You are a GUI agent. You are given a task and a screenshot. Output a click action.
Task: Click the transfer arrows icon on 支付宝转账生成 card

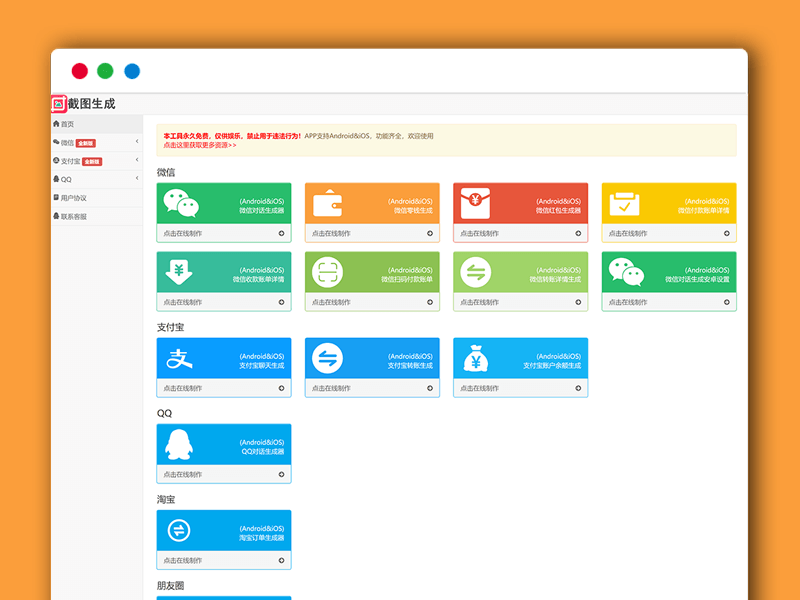(x=328, y=358)
